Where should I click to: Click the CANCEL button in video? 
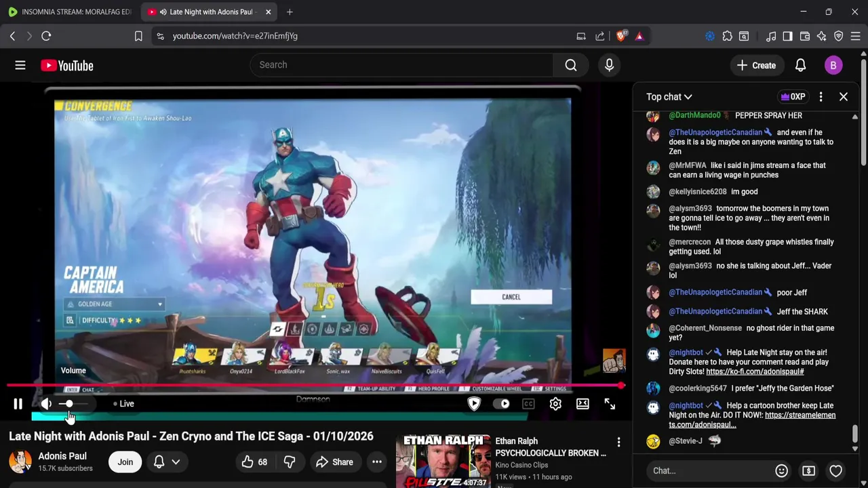pyautogui.click(x=511, y=297)
